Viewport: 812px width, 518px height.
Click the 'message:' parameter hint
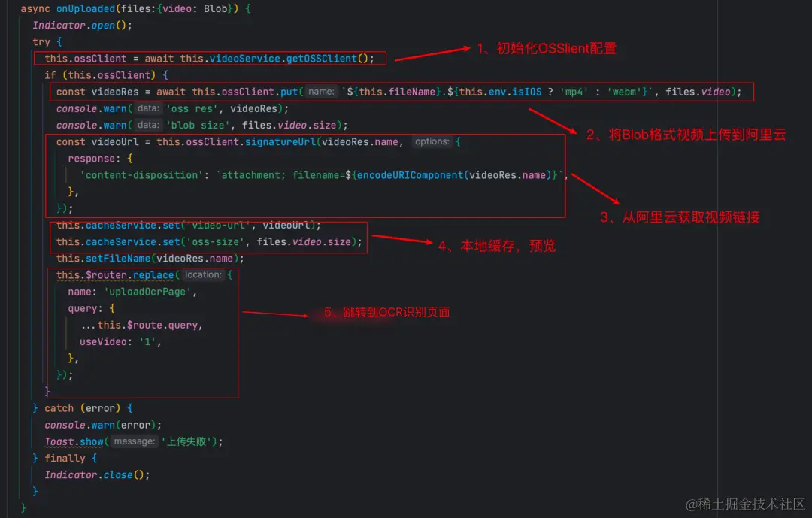click(134, 441)
